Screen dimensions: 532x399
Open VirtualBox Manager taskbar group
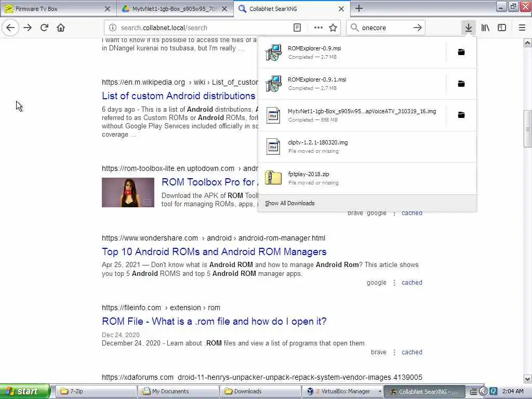(x=343, y=391)
